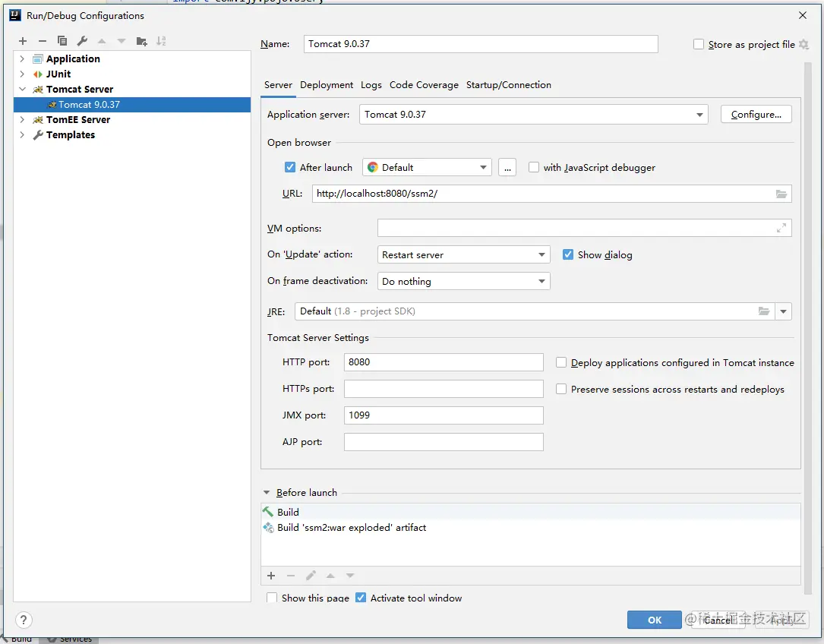
Task: Switch to Startup/Connection tab
Action: click(508, 85)
